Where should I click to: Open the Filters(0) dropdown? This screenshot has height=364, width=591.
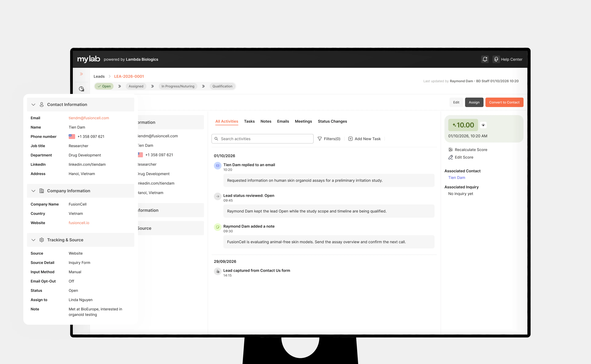(329, 139)
